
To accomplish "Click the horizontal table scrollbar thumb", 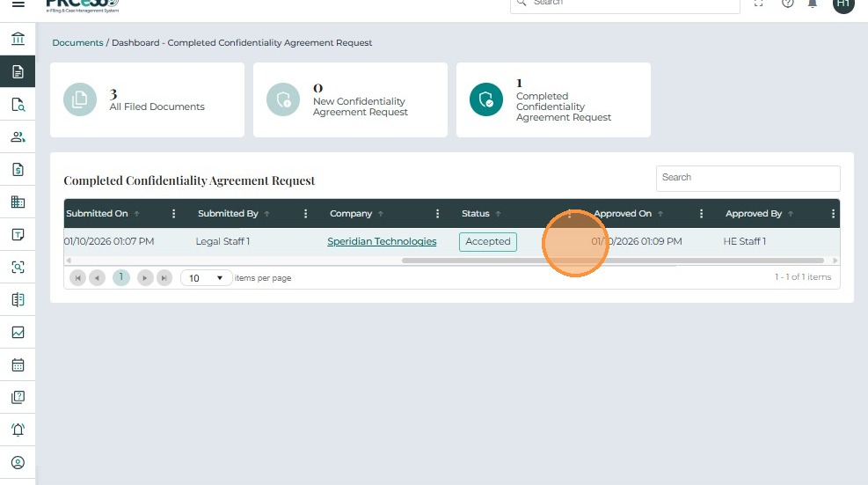I will [613, 260].
